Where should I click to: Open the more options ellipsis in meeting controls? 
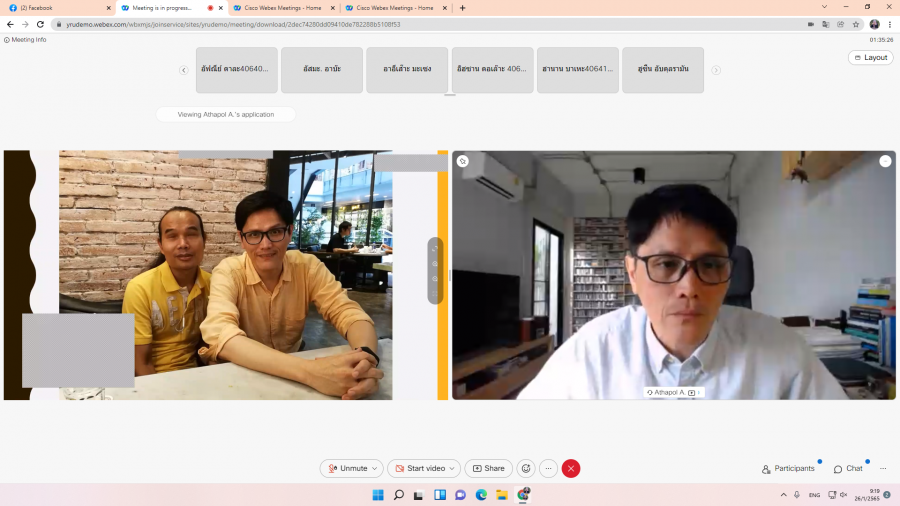pyautogui.click(x=548, y=468)
